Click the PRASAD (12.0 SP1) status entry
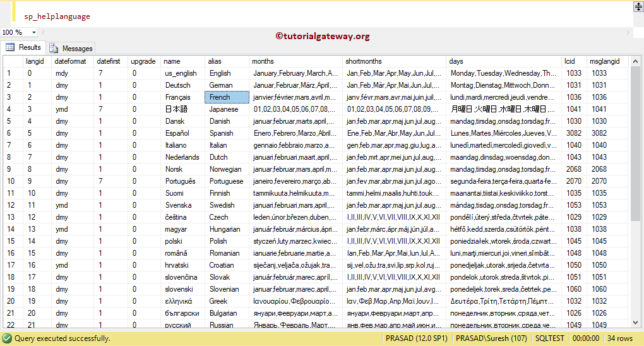 pyautogui.click(x=417, y=338)
